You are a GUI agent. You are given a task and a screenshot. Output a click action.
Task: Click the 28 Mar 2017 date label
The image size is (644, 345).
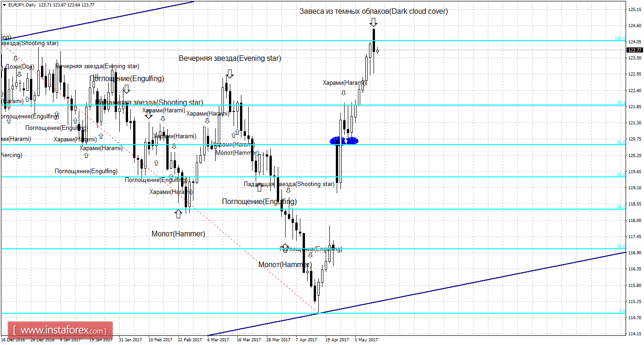click(x=278, y=340)
